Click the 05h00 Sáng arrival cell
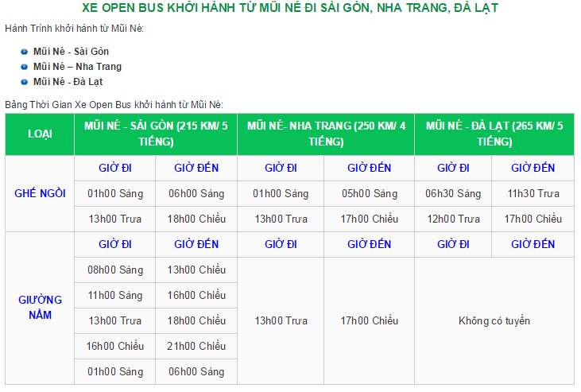Image resolution: width=581 pixels, height=392 pixels. click(370, 194)
